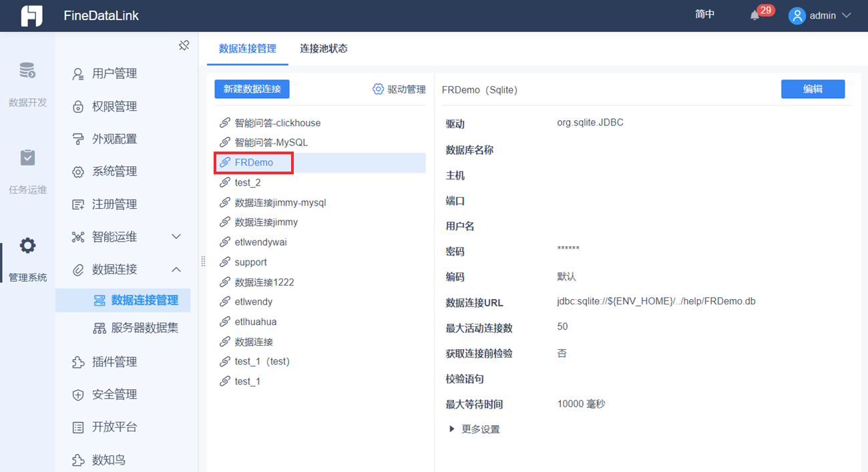Switch language via 简中 selector

[x=705, y=15]
